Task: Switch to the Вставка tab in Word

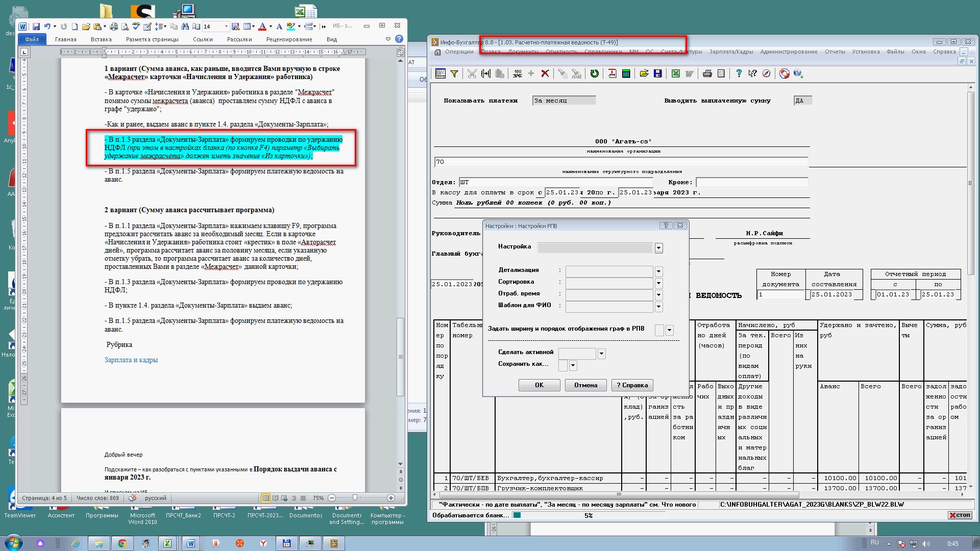Action: coord(101,39)
